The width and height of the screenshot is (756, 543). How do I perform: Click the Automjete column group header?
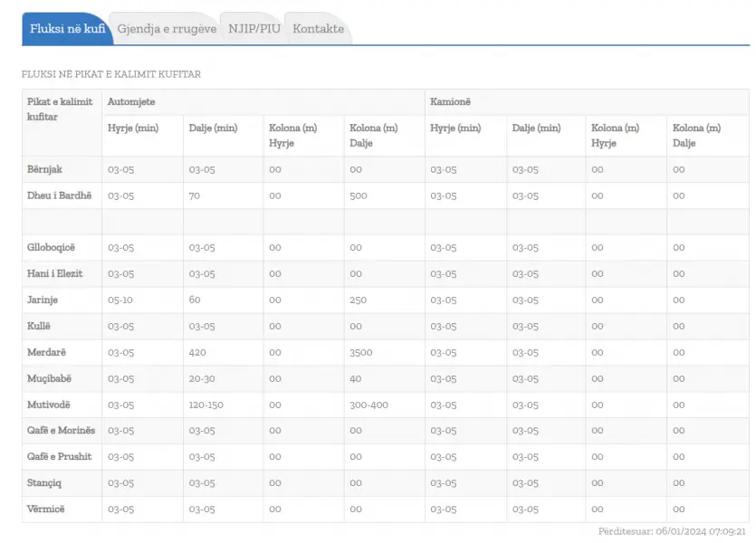pos(131,101)
